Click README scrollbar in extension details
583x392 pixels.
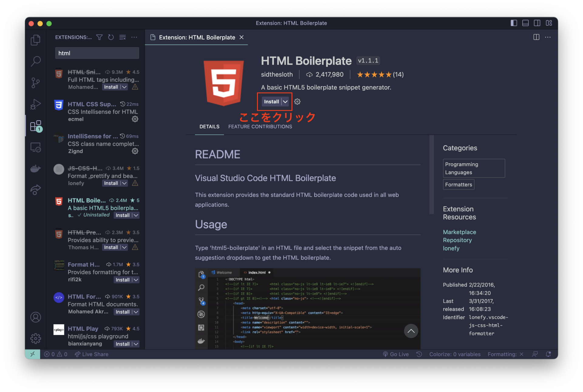pos(431,175)
